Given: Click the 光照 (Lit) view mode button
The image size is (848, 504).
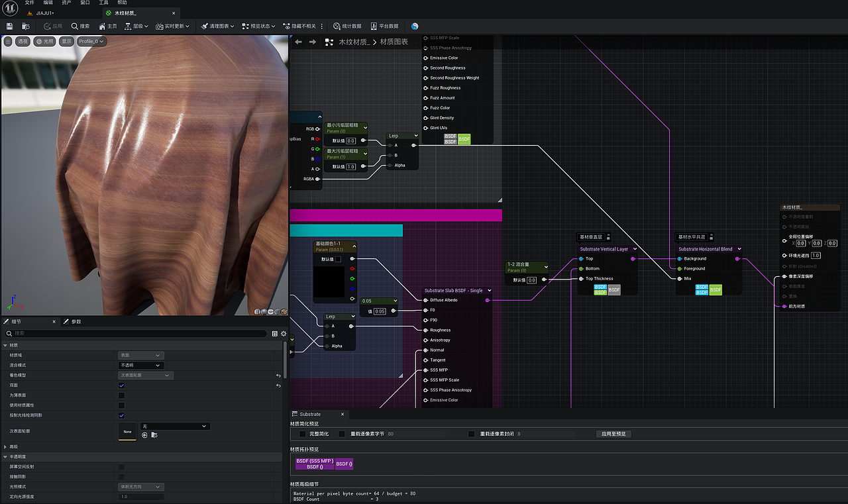Looking at the screenshot, I should [x=45, y=41].
